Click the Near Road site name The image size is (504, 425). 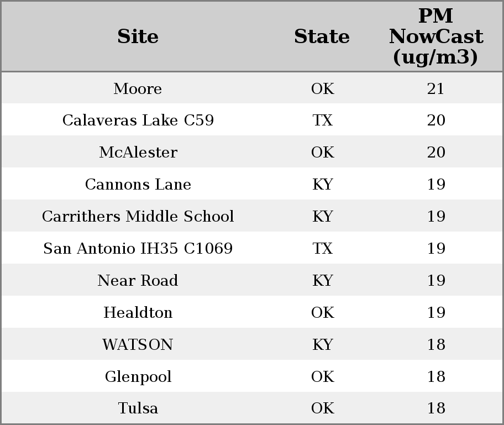pos(138,280)
